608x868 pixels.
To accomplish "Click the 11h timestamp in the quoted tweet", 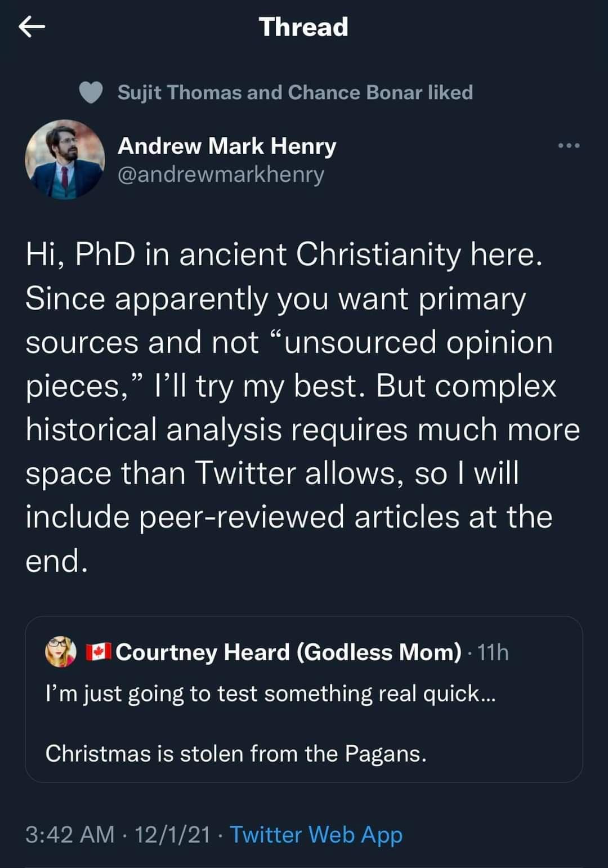I will point(493,652).
